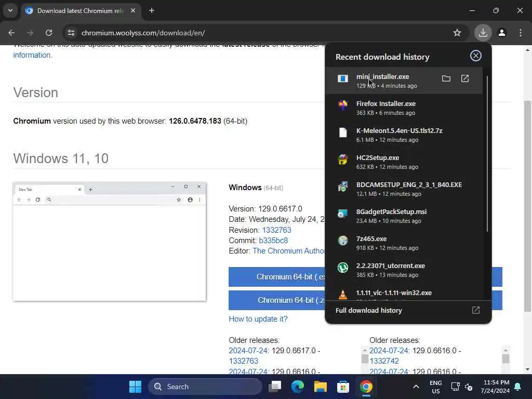Open Revision 1332763 link
532x399 pixels.
coord(276,230)
